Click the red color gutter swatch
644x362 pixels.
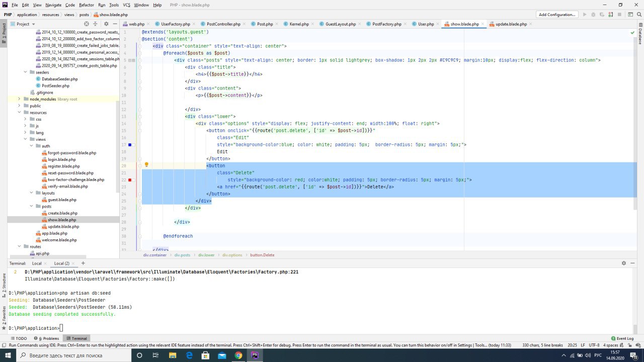(x=130, y=180)
